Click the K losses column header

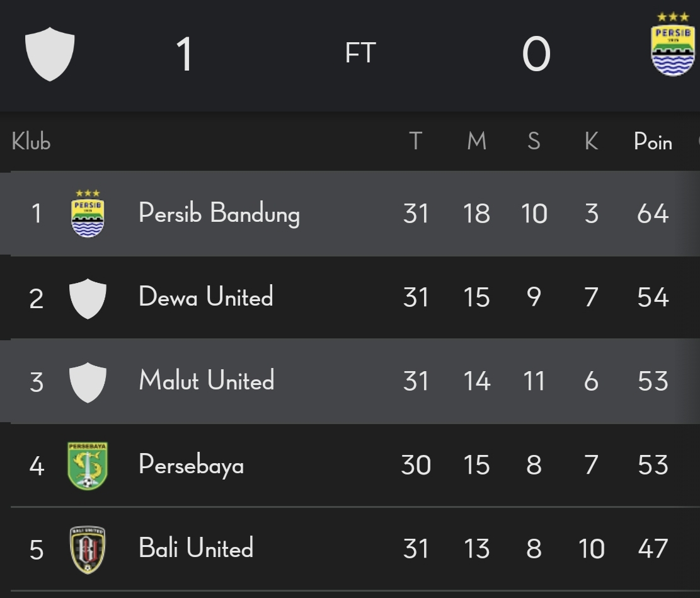click(x=592, y=141)
